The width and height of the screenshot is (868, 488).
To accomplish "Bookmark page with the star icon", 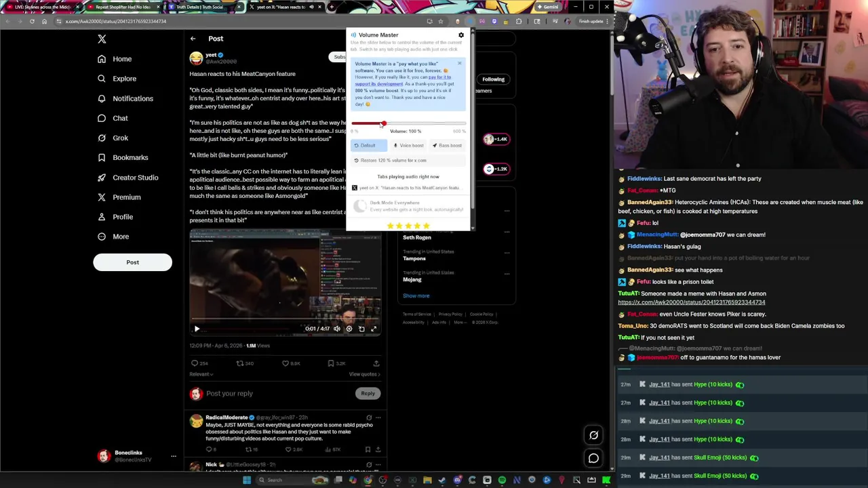I will point(441,21).
